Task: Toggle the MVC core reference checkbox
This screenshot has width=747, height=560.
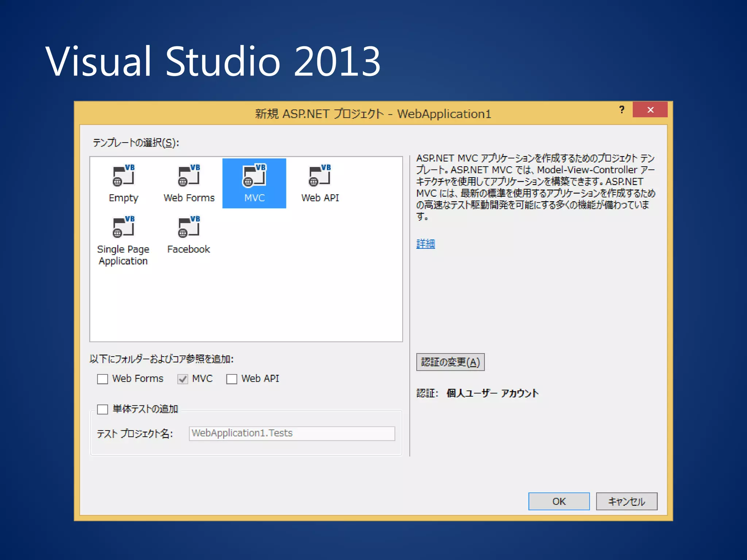Action: pyautogui.click(x=182, y=379)
